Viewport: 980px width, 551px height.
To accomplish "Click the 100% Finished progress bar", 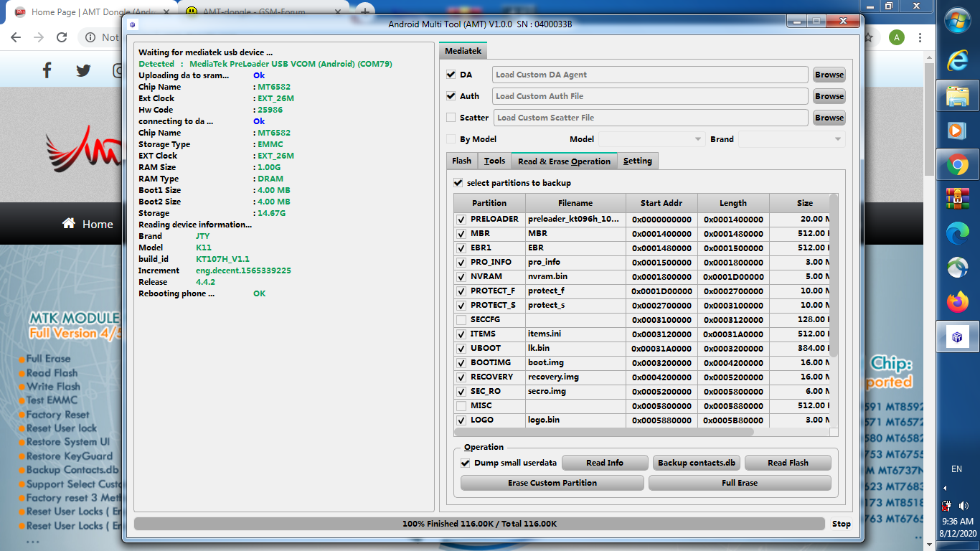I will pyautogui.click(x=480, y=524).
